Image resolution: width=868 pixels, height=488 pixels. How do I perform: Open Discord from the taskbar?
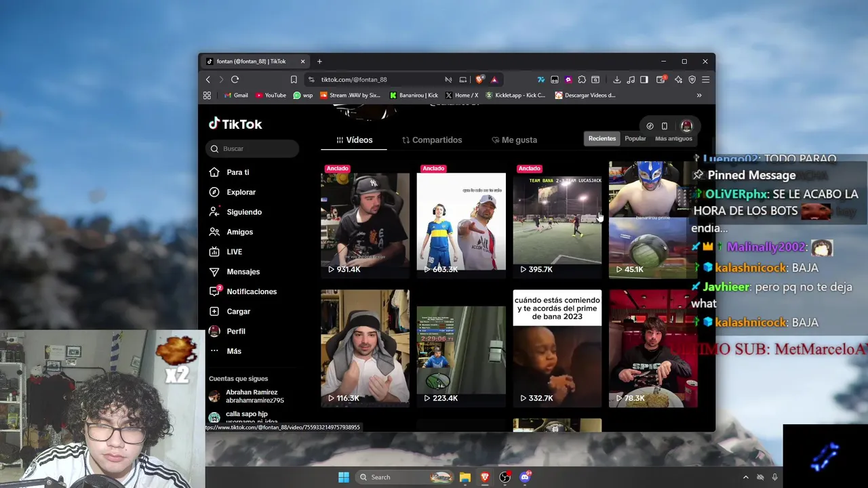525,477
